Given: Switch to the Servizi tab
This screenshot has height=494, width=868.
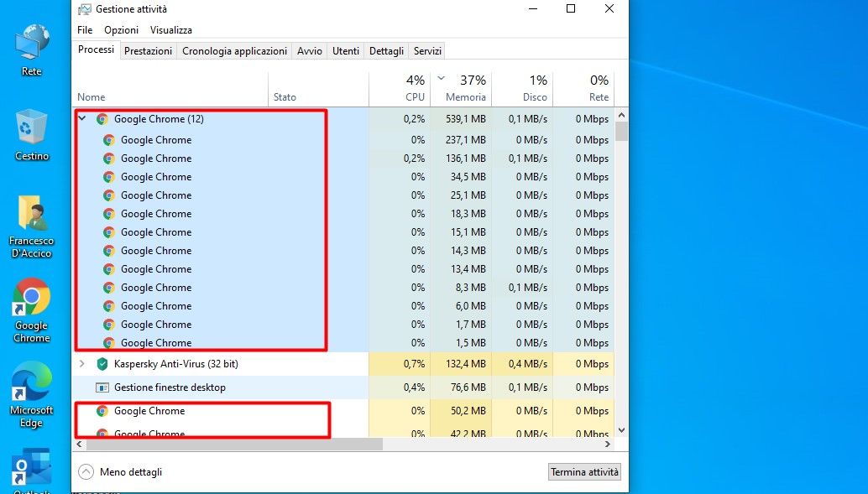Looking at the screenshot, I should pos(427,51).
